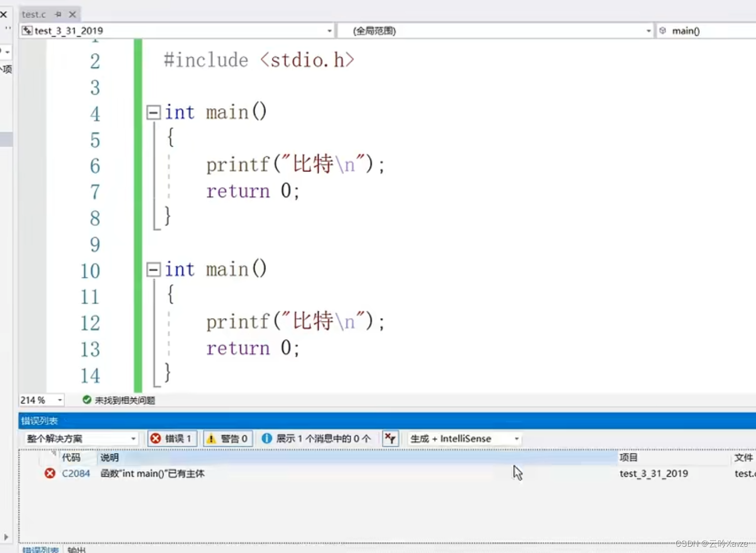
Task: Open the C2084 error code link
Action: (76, 474)
